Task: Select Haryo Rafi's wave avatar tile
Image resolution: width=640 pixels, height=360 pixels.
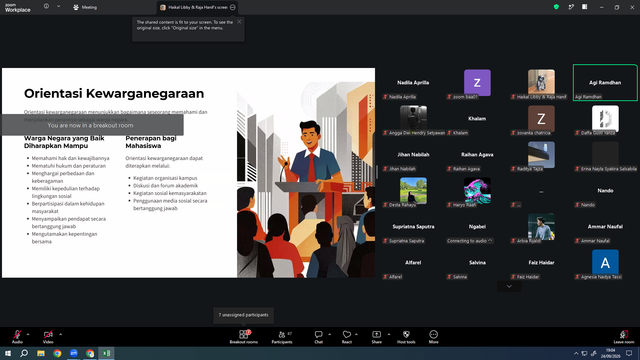Action: pos(477,190)
